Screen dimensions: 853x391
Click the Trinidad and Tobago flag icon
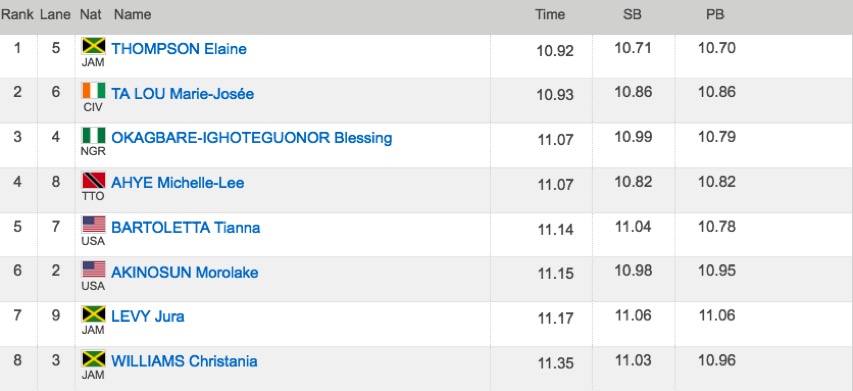pos(94,180)
